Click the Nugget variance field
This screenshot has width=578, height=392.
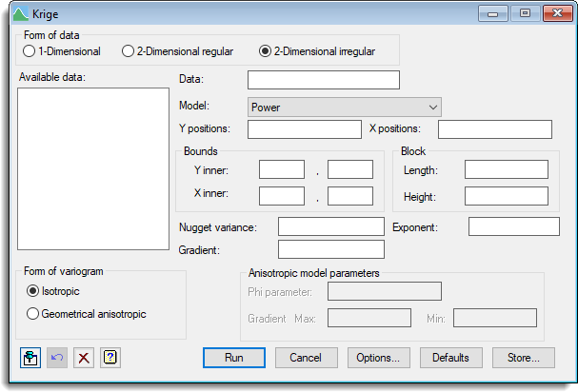330,226
